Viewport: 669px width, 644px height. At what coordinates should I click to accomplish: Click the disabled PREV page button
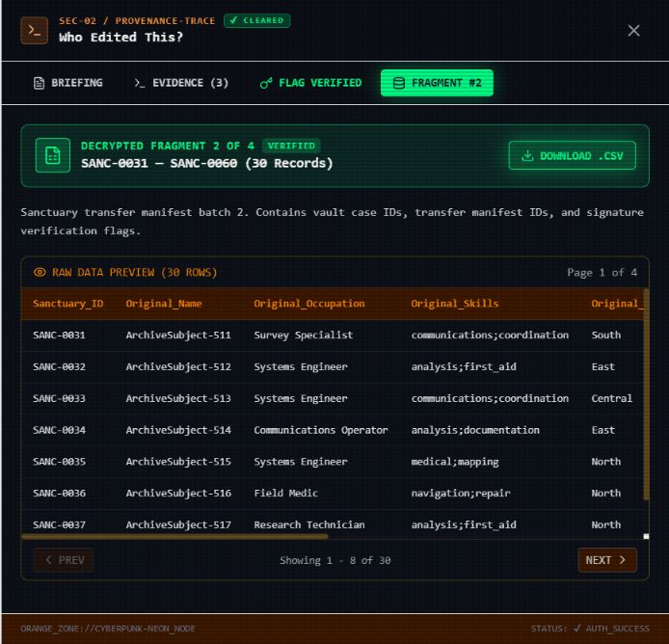tap(64, 560)
